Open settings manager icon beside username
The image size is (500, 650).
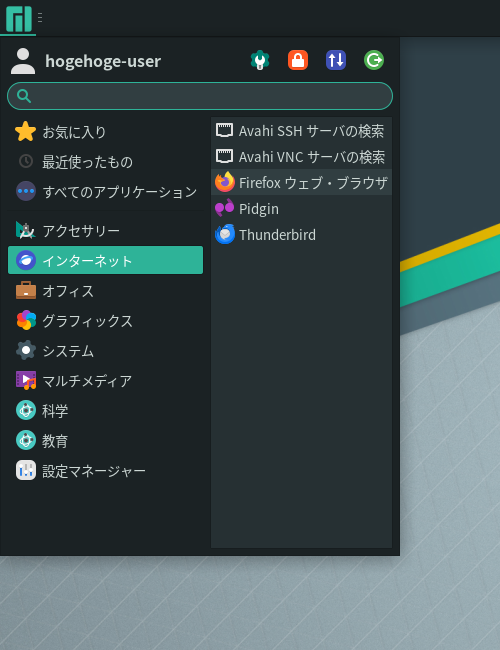[x=260, y=61]
